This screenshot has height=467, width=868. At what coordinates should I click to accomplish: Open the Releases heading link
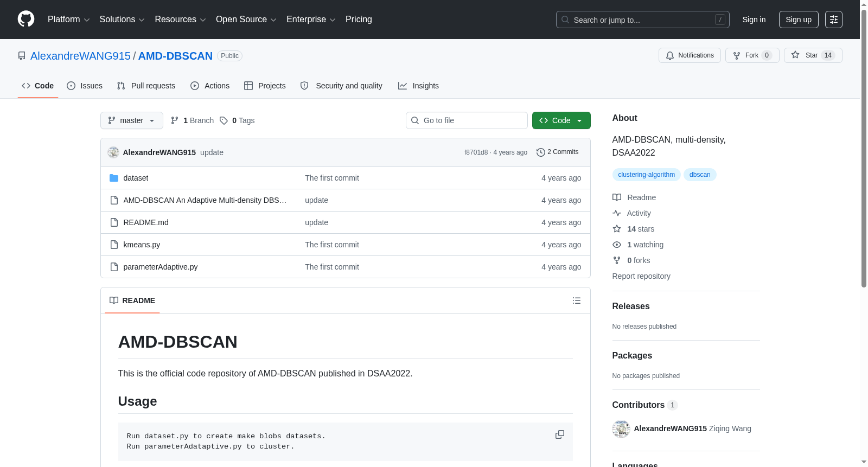tap(631, 306)
